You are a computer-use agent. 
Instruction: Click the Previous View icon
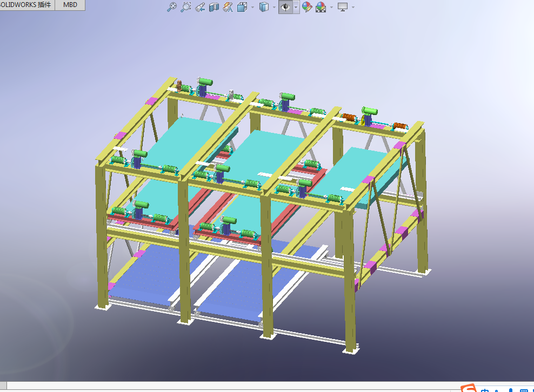pos(200,7)
